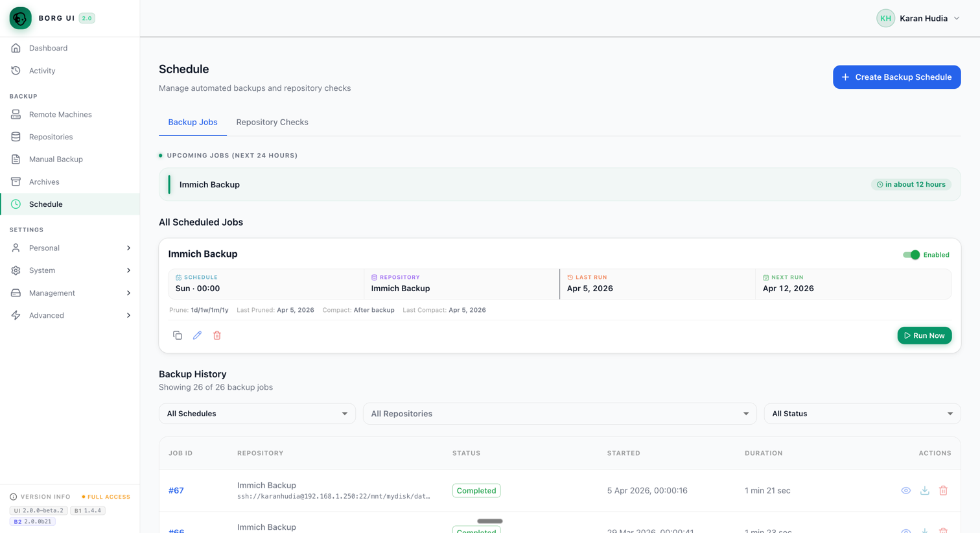This screenshot has width=980, height=533.
Task: Click the Borg UI logo icon
Action: [x=21, y=18]
